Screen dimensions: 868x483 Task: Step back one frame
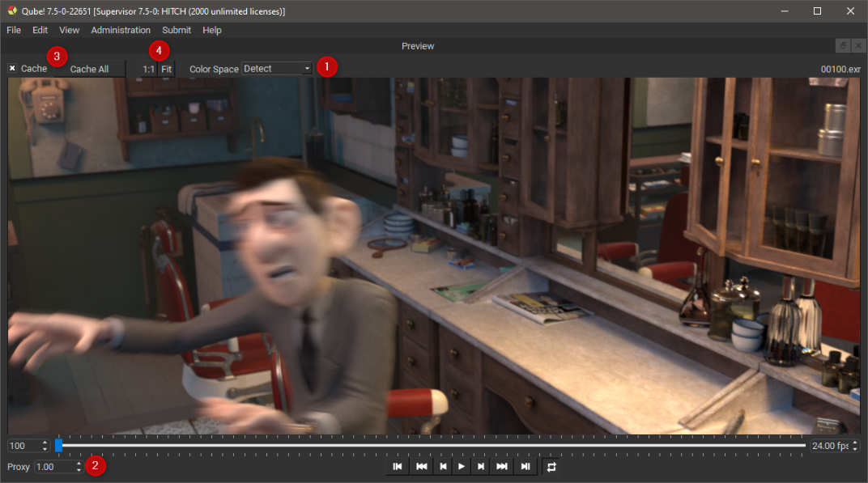click(442, 467)
